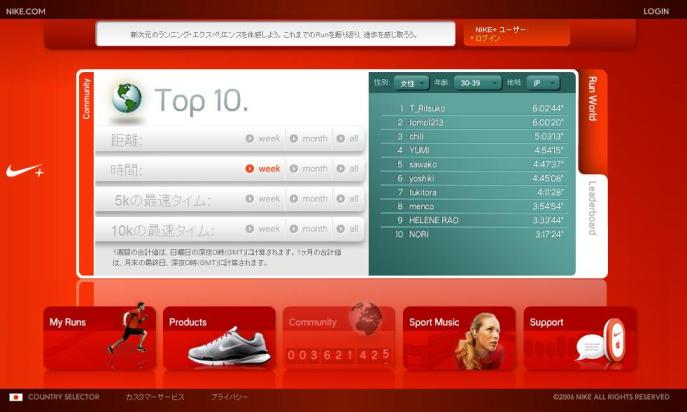The image size is (687, 412).
Task: Open the COUNTRY SELECTOR
Action: 64,397
